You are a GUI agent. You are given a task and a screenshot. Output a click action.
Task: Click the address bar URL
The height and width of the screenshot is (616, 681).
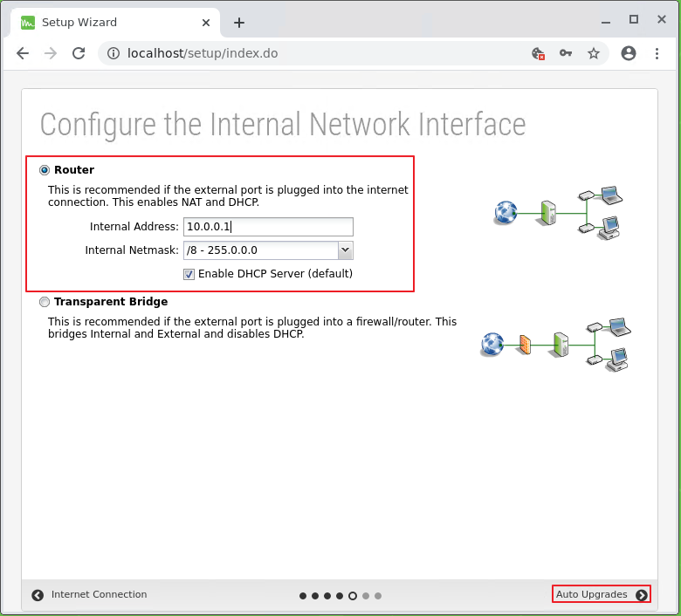pos(203,53)
